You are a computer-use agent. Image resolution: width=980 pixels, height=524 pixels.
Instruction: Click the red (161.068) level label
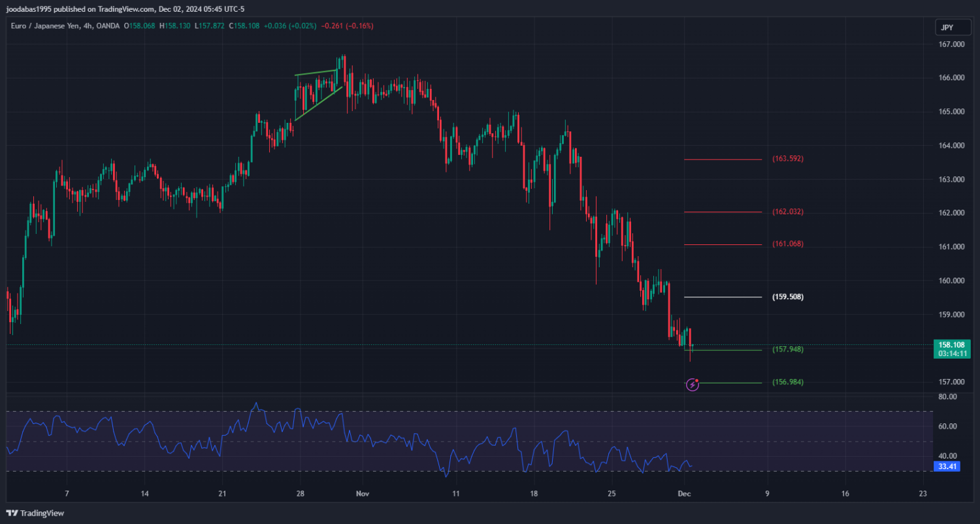click(x=788, y=244)
